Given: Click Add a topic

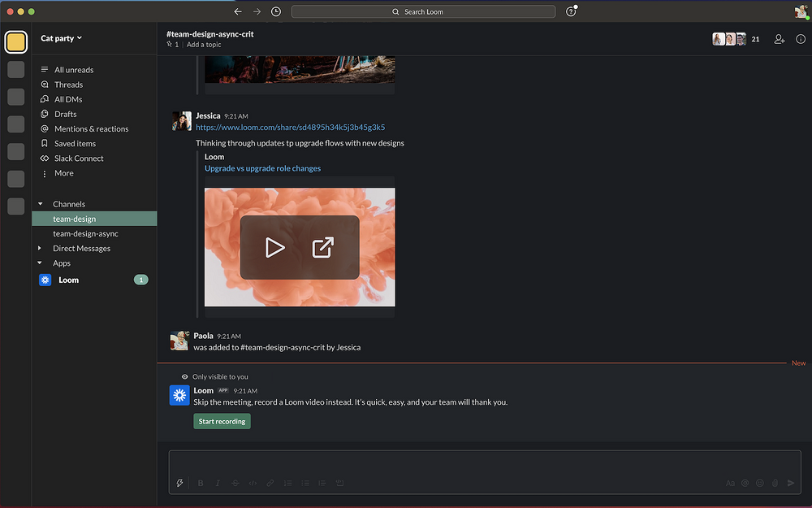Looking at the screenshot, I should pyautogui.click(x=204, y=45).
